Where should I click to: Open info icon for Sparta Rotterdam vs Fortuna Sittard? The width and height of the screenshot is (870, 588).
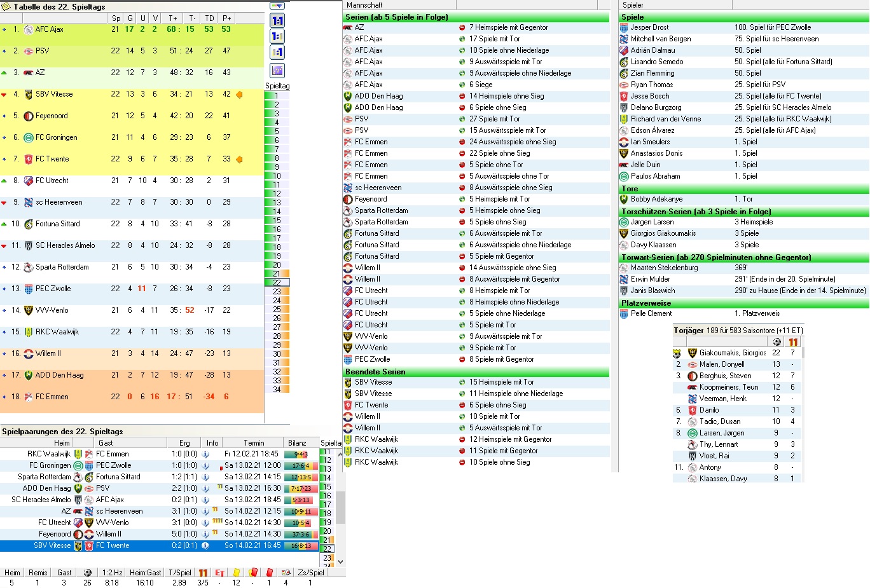pyautogui.click(x=205, y=477)
